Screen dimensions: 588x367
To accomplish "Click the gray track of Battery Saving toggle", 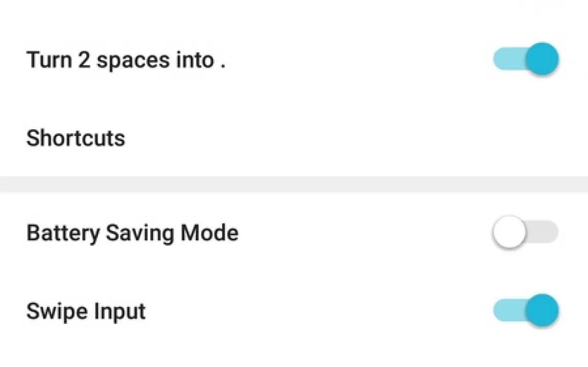I will [545, 232].
